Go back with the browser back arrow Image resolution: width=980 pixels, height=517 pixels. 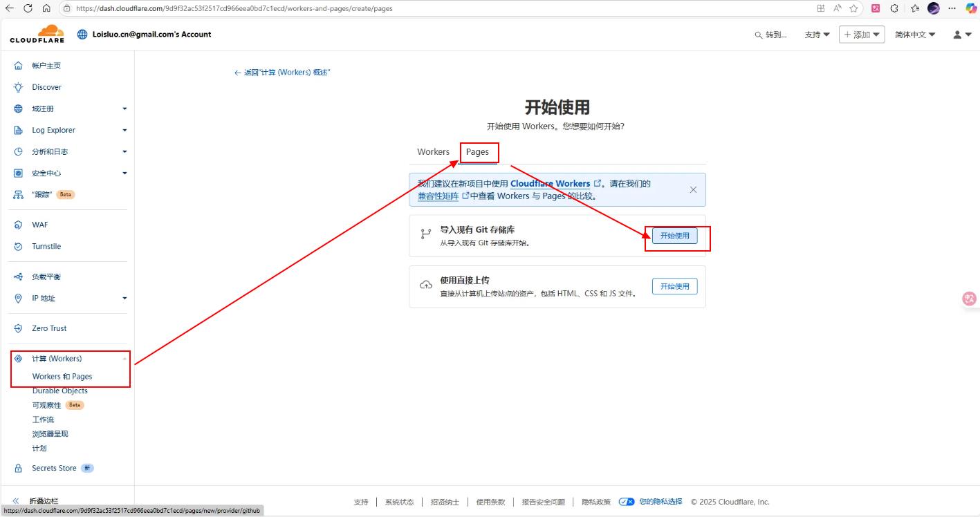tap(10, 8)
